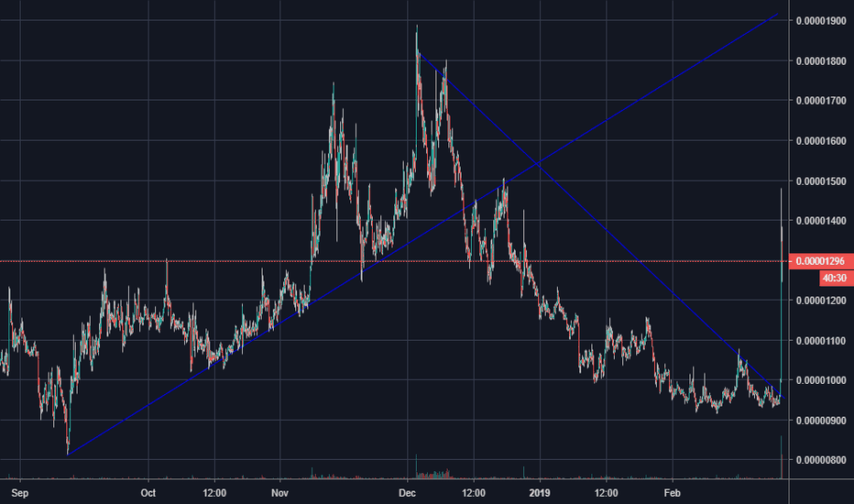This screenshot has width=854, height=504.
Task: Click the 0.00001900 price axis label
Action: [821, 21]
